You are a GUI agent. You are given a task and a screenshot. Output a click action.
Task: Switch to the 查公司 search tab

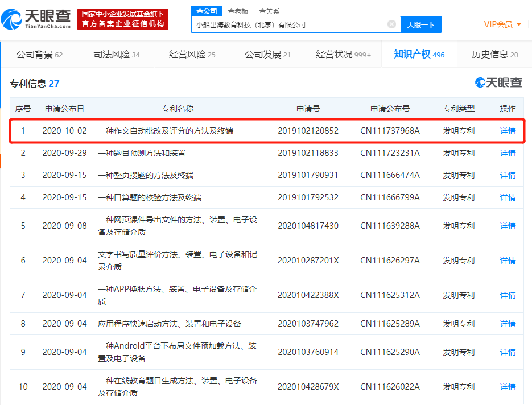point(207,11)
